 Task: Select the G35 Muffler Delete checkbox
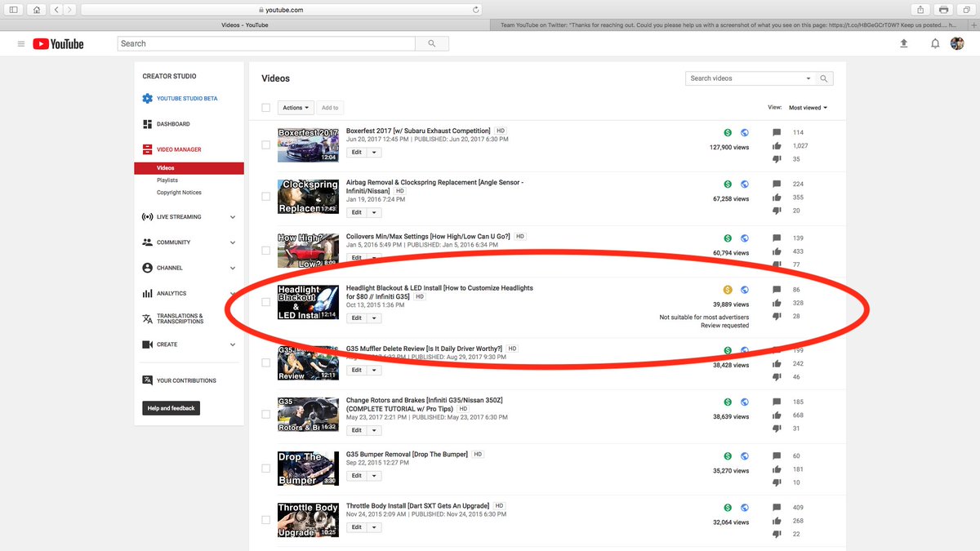[265, 362]
